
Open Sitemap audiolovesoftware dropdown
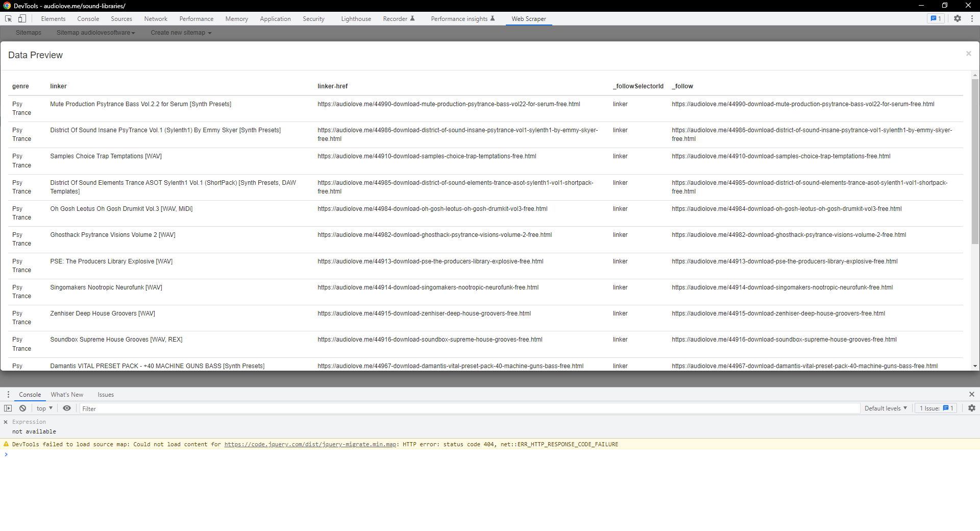(95, 33)
